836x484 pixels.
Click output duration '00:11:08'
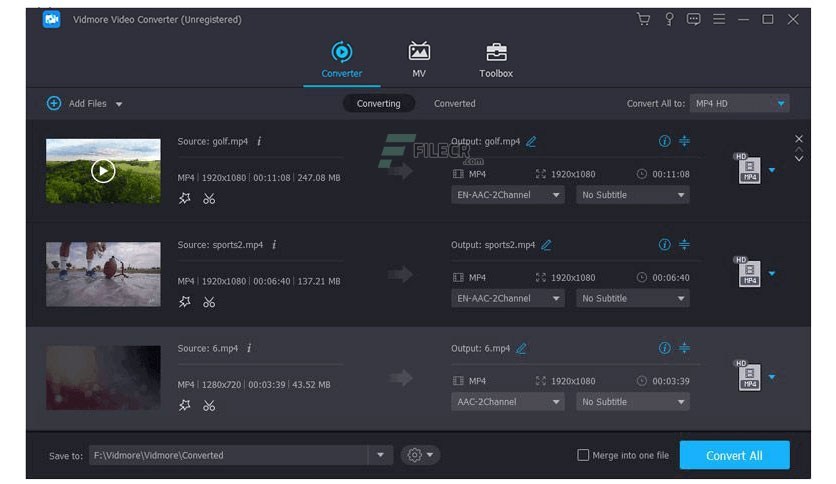[671, 174]
